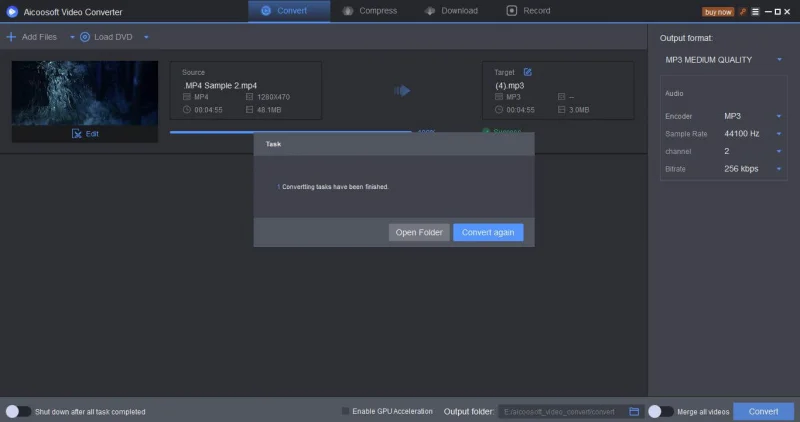Click the Open Folder button
The image size is (800, 422).
419,232
